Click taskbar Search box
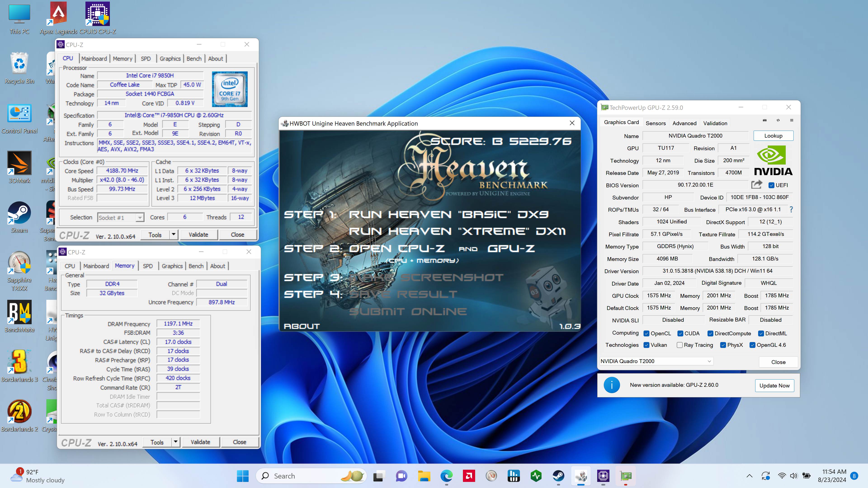868x488 pixels. pos(311,476)
